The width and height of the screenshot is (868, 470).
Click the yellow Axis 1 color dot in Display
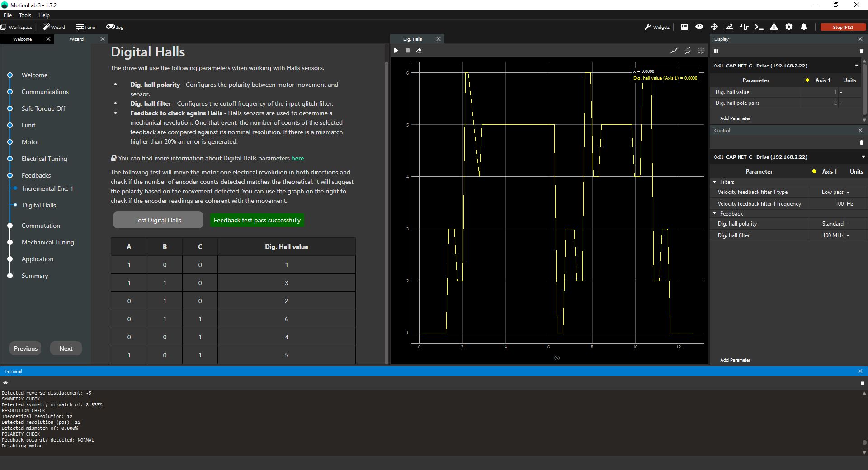coord(807,80)
